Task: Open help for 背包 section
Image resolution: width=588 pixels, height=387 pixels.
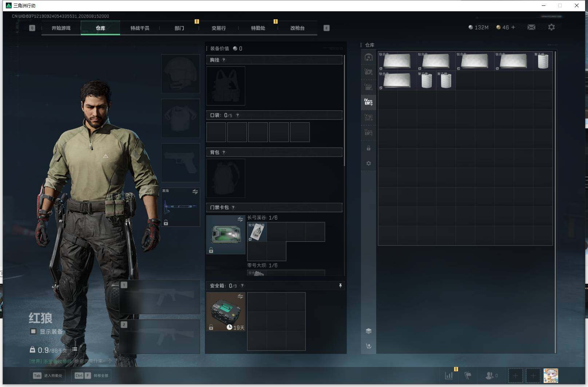Action: pyautogui.click(x=224, y=153)
